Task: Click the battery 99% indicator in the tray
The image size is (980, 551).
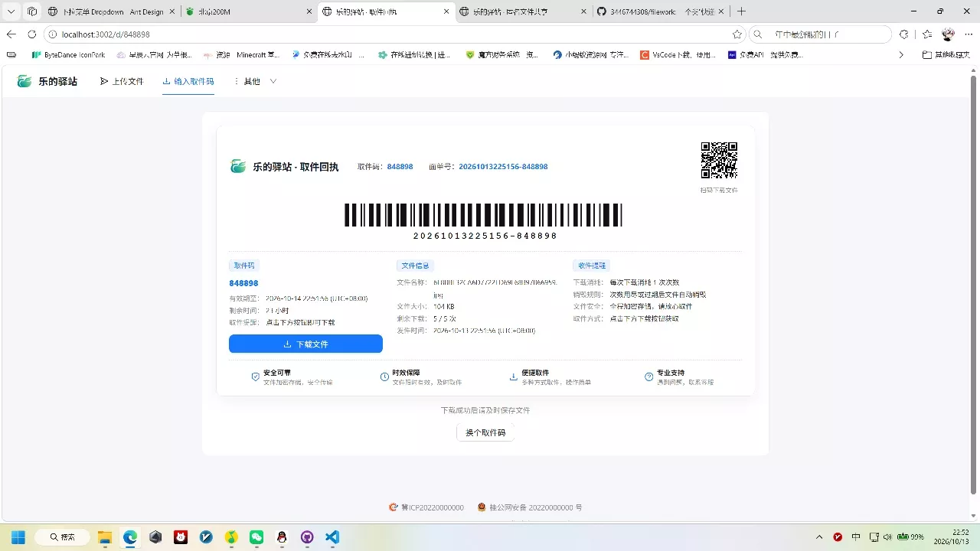Action: [910, 537]
